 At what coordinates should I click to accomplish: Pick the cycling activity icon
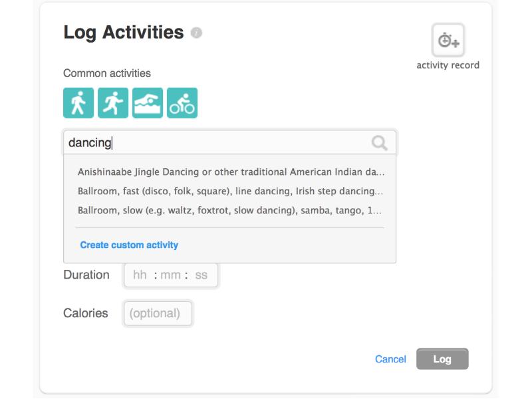pos(182,103)
